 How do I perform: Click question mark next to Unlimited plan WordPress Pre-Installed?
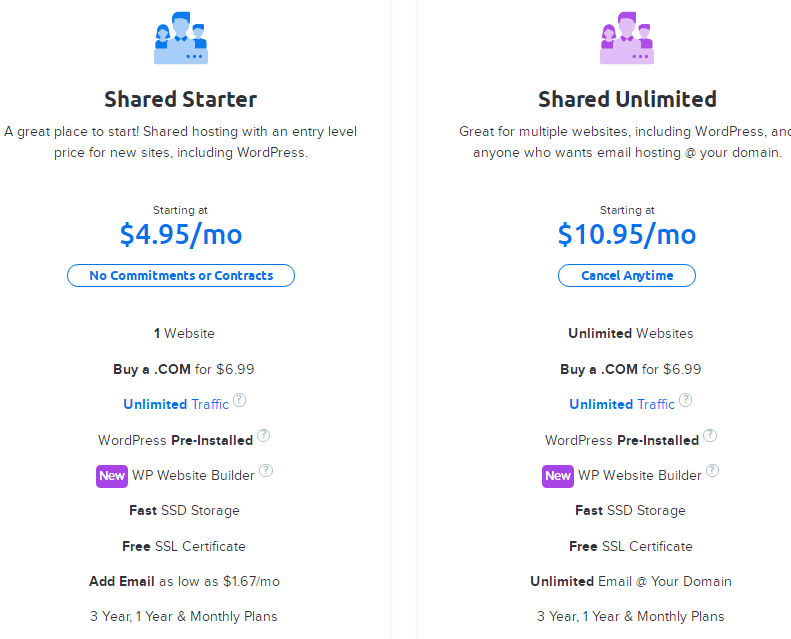710,436
